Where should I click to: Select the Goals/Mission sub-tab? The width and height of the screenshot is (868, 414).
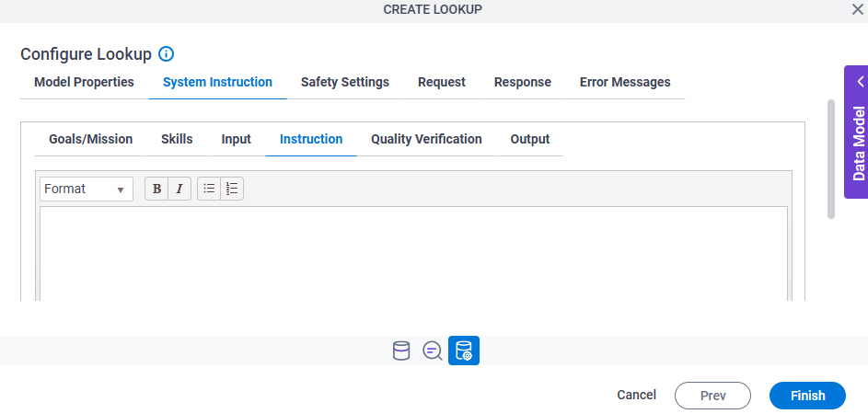[91, 140]
